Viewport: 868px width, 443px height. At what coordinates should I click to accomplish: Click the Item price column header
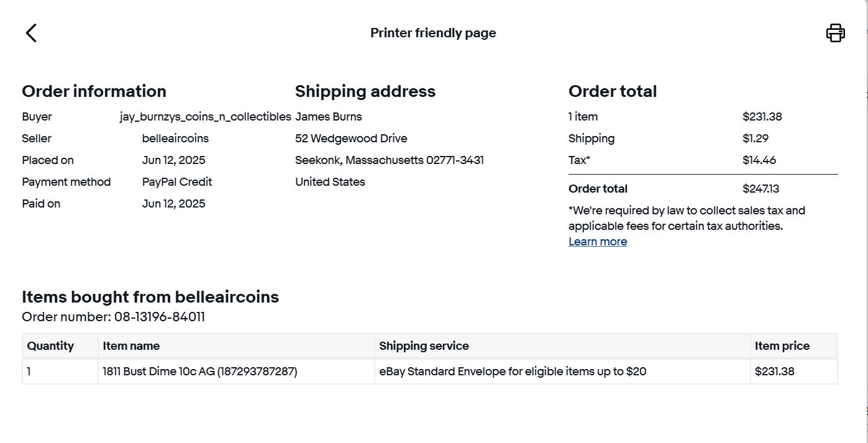[782, 346]
